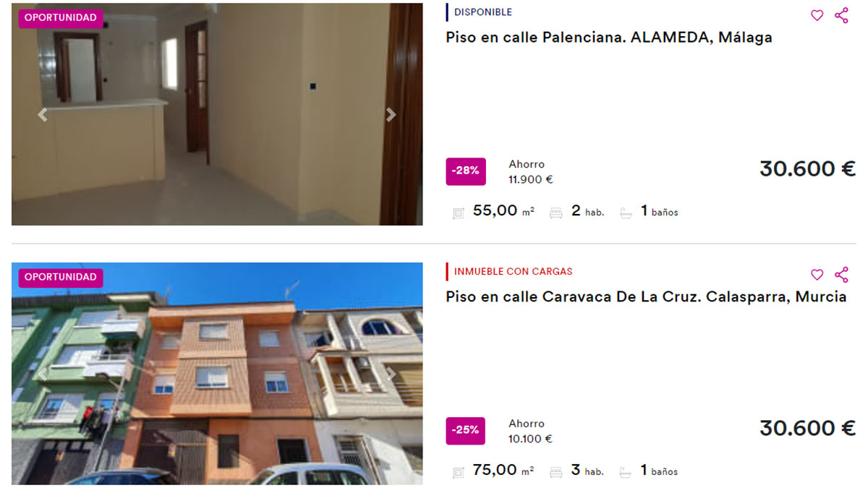Share the calle Palenciana listing

(x=841, y=15)
